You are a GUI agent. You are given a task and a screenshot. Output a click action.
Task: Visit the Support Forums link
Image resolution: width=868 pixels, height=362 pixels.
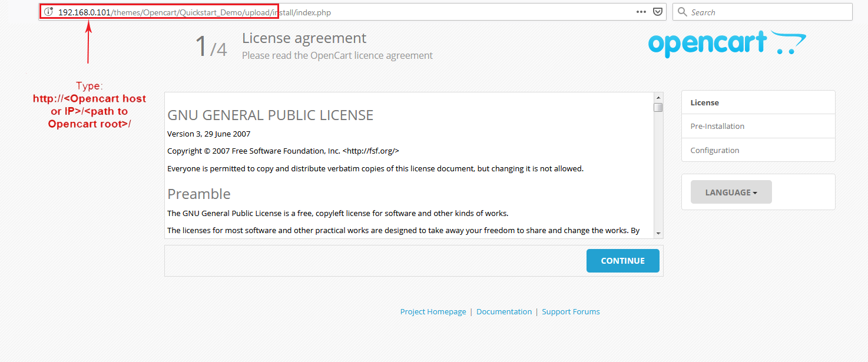(571, 312)
